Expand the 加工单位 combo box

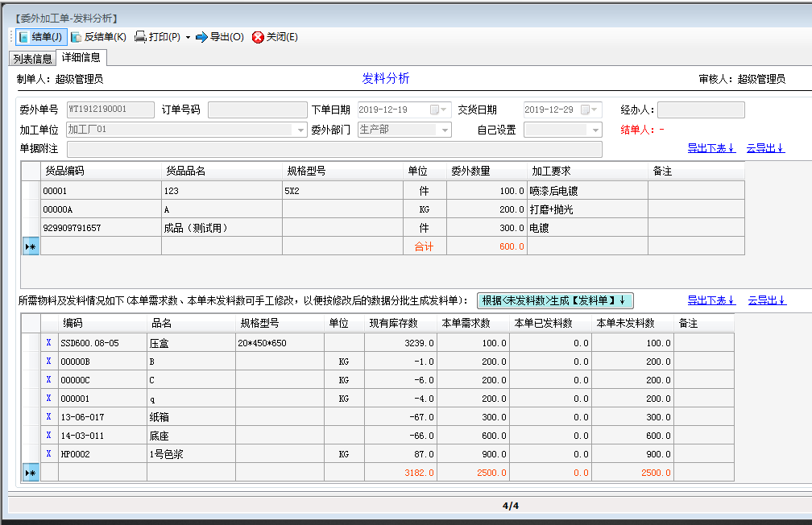click(301, 130)
